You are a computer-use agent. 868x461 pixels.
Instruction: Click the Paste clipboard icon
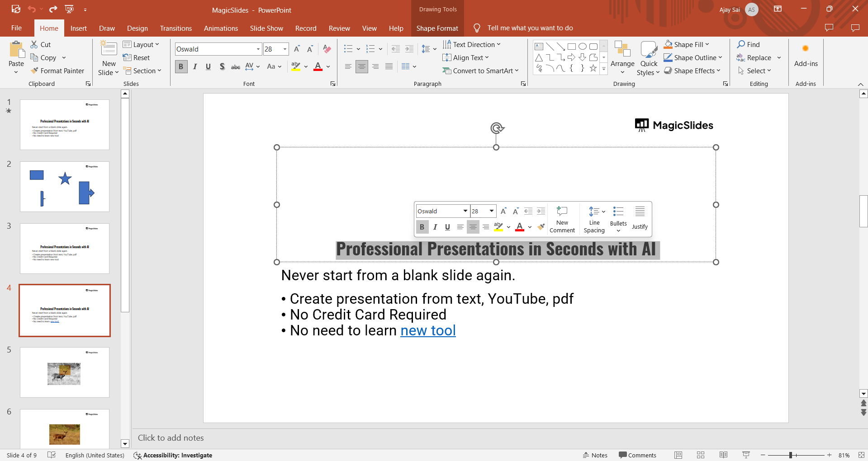16,50
